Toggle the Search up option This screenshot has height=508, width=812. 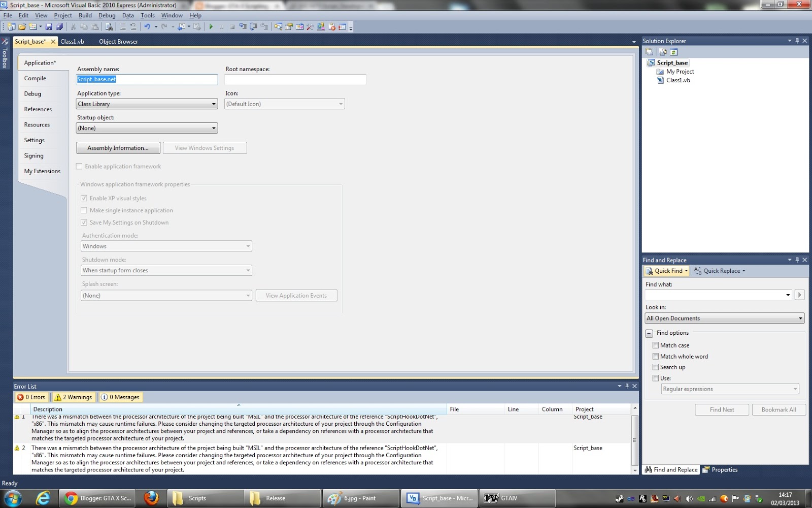[656, 367]
